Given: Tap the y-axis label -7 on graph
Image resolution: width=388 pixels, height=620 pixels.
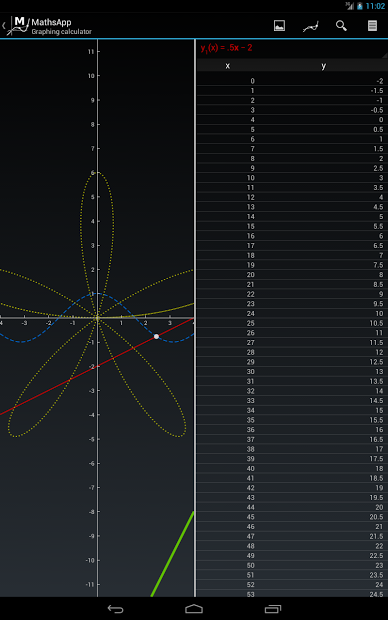Looking at the screenshot, I should pos(91,488).
